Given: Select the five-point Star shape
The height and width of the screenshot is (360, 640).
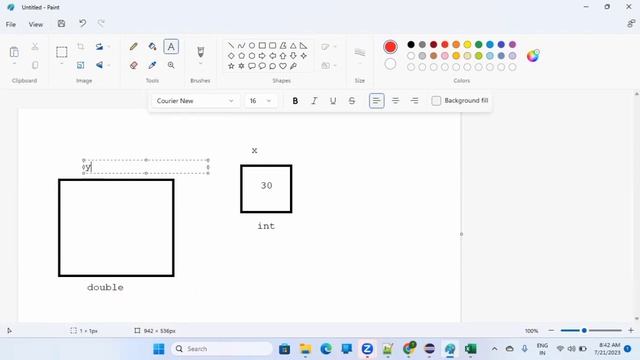Looking at the screenshot, I should pyautogui.click(x=231, y=66).
